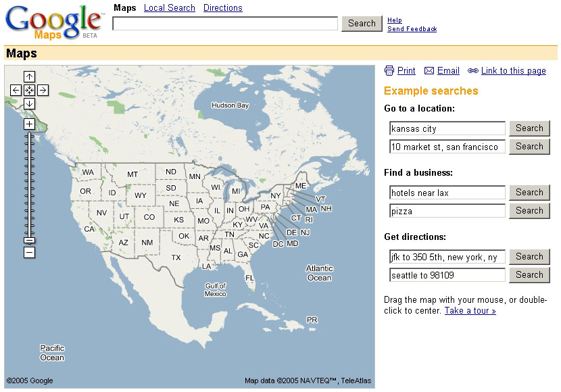Image resolution: width=561 pixels, height=392 pixels.
Task: Click the hotels near lax input
Action: tap(447, 193)
